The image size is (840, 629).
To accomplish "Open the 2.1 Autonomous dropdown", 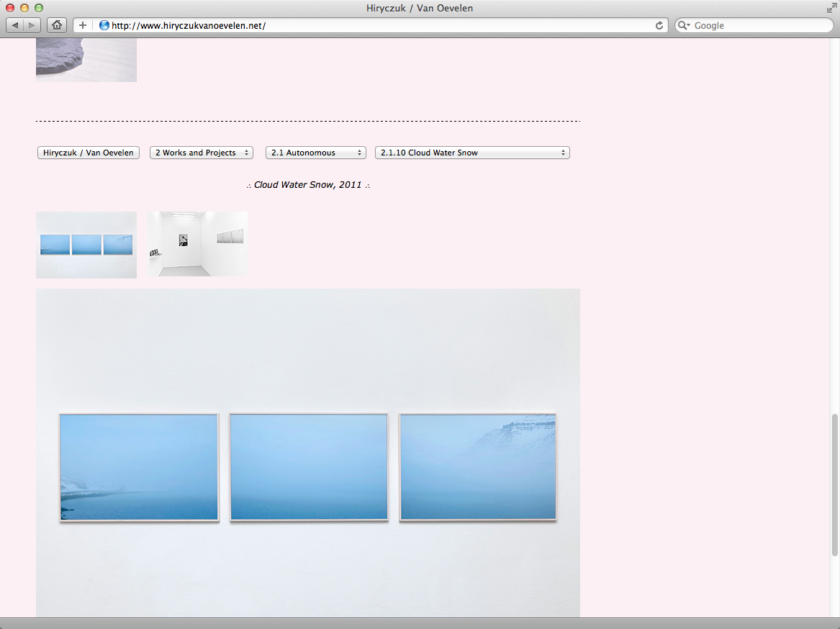I will (315, 153).
